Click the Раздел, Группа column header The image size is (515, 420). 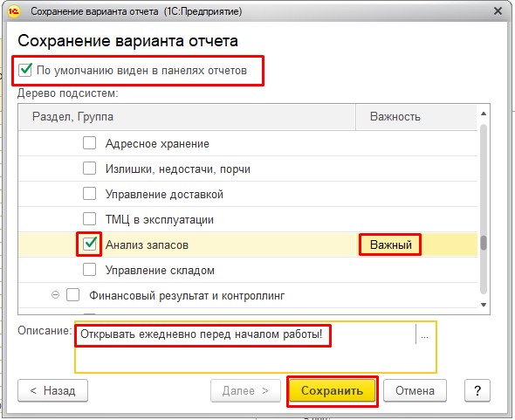point(187,117)
